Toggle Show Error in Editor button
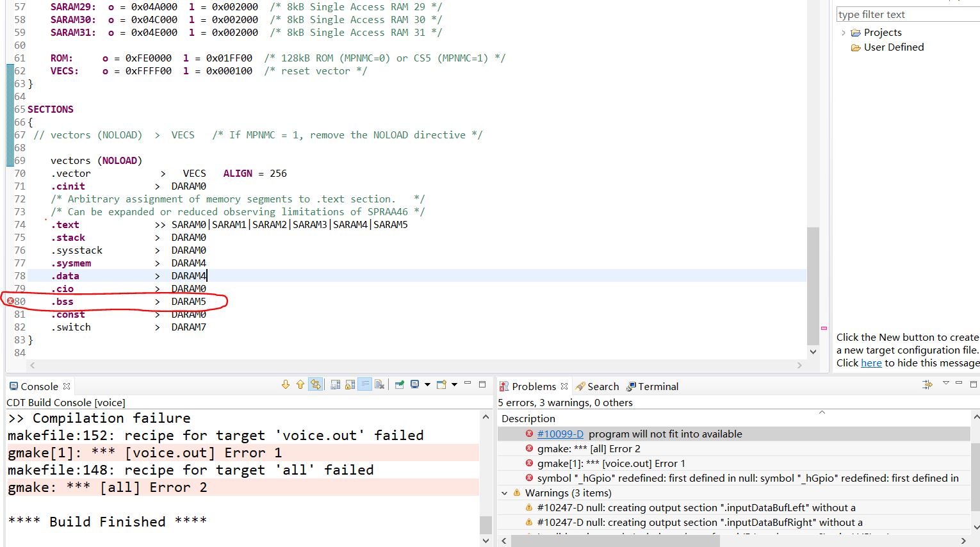Screen dimensions: 980x547 point(315,384)
